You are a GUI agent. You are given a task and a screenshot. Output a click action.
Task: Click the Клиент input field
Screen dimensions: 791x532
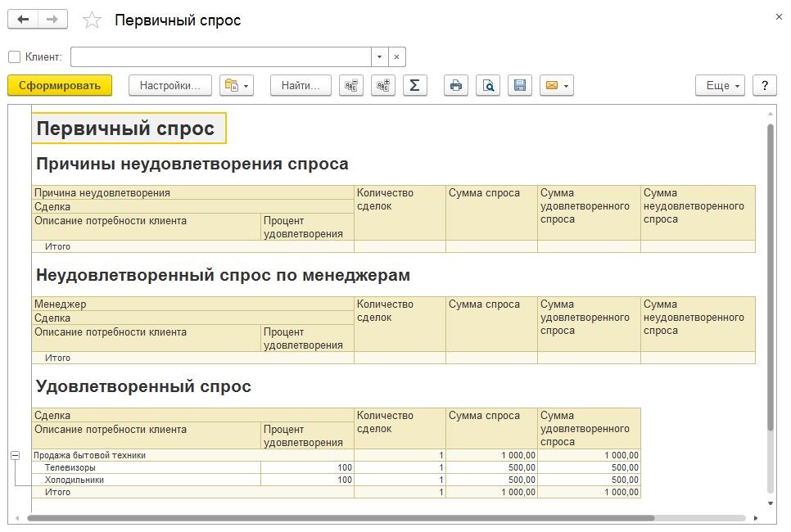tap(220, 57)
